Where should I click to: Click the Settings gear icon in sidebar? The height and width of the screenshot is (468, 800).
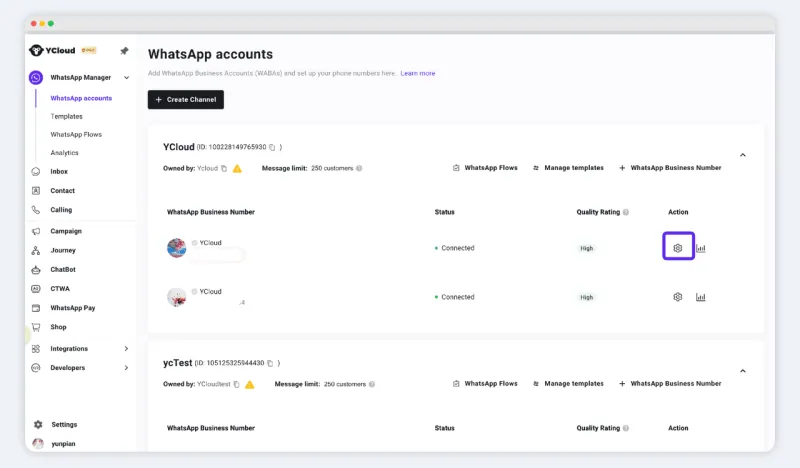[x=38, y=425]
